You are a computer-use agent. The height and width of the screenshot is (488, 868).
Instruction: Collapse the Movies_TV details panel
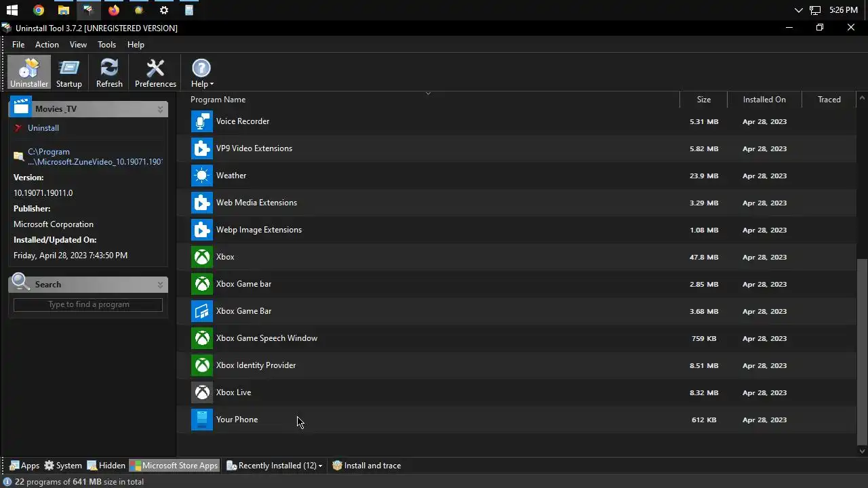pyautogui.click(x=161, y=109)
